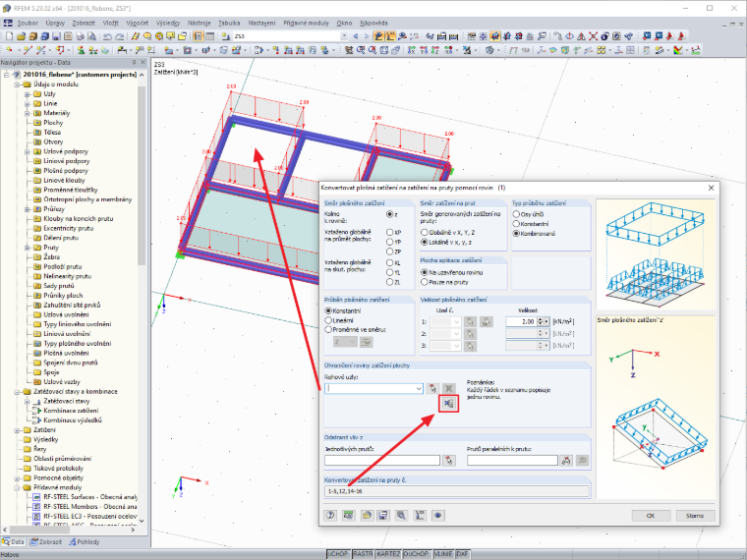Click the help question mark icon in dialog
Viewport: 747px width, 560px height.
[330, 515]
